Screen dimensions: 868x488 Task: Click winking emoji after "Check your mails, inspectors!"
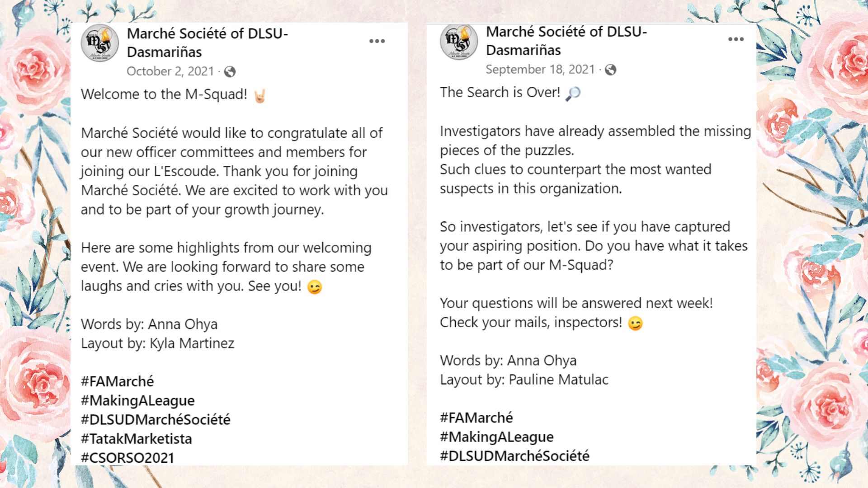click(635, 324)
